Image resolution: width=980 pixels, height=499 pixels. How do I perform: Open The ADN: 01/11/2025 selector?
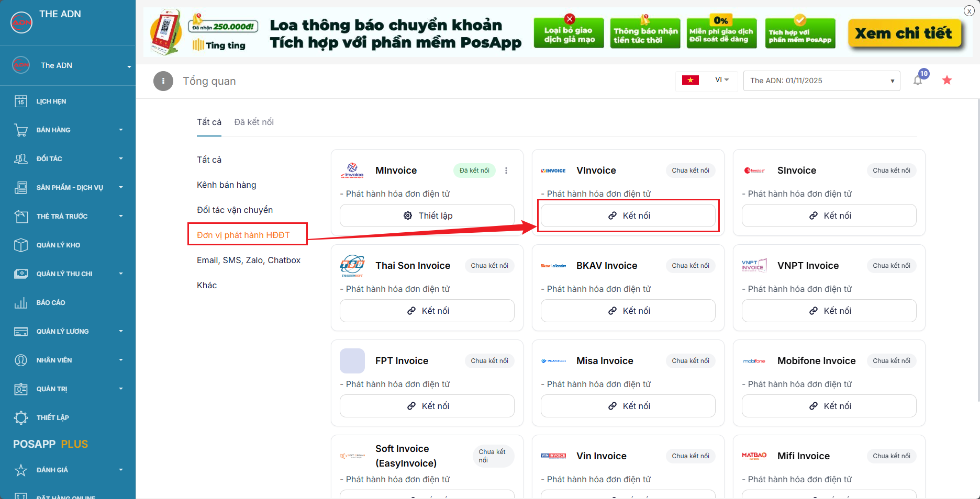pyautogui.click(x=822, y=81)
